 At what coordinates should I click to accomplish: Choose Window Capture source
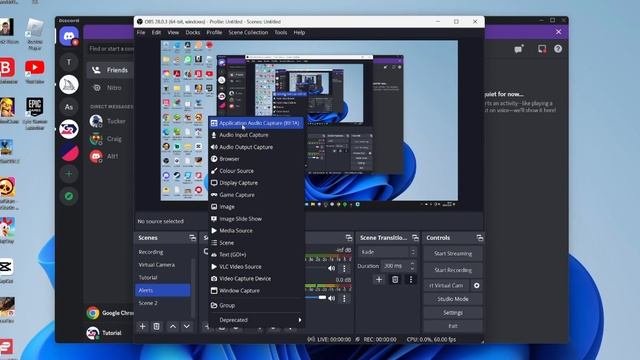256,291
